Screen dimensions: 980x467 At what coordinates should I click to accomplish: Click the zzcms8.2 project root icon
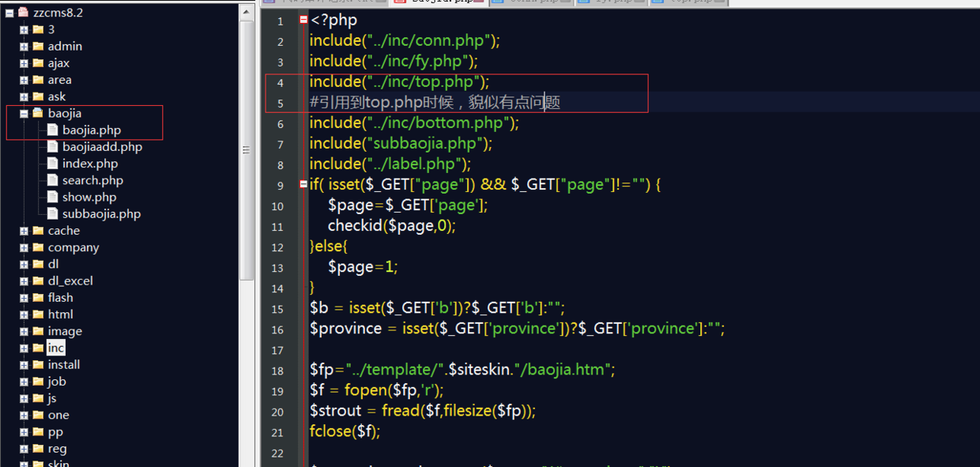22,13
